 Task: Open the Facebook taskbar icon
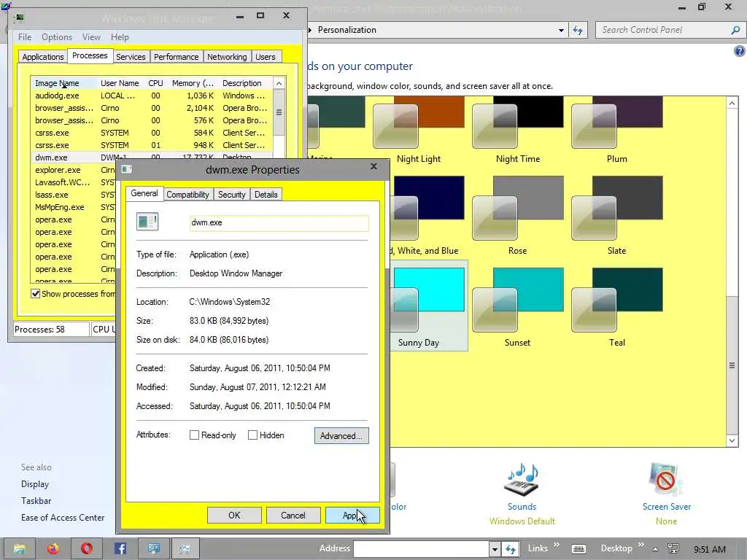120,548
